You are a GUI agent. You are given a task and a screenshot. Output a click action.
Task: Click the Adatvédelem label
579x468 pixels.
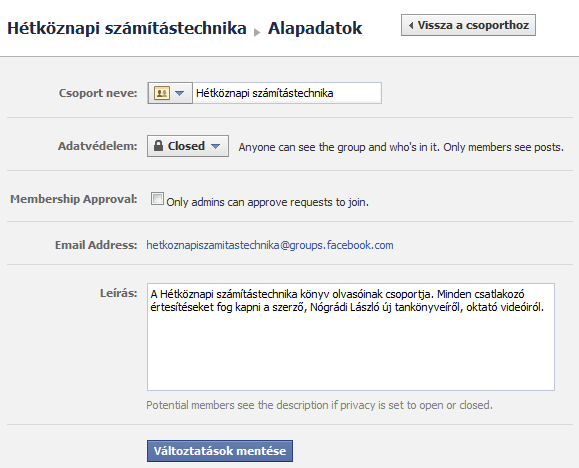point(97,146)
